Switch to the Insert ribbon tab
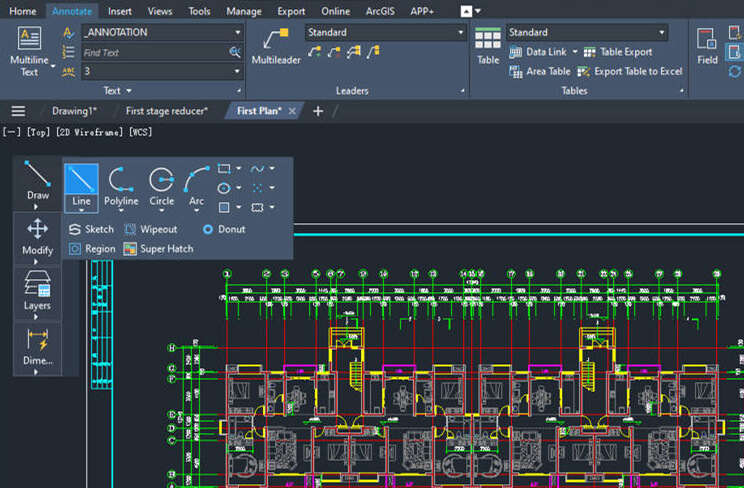The height and width of the screenshot is (488, 744). coord(119,11)
